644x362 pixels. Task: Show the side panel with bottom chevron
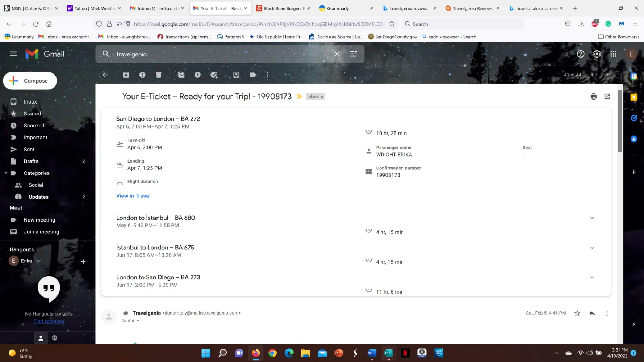[633, 324]
